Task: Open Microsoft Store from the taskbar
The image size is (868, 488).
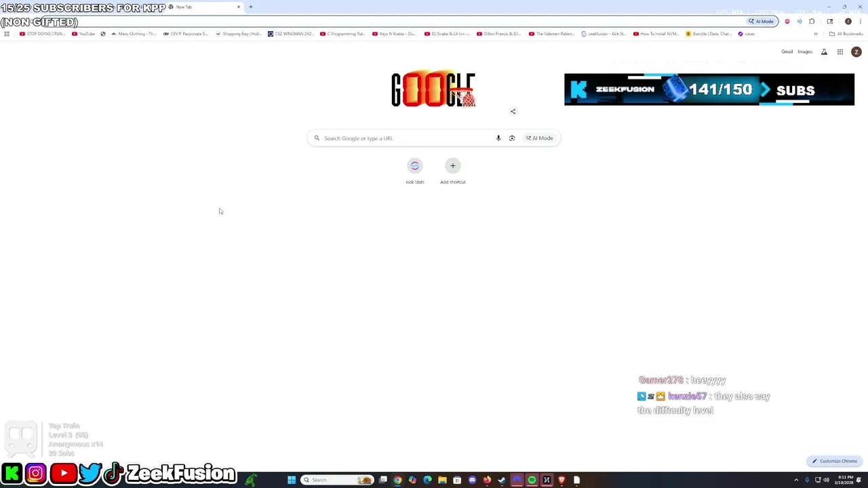Action: 457,480
